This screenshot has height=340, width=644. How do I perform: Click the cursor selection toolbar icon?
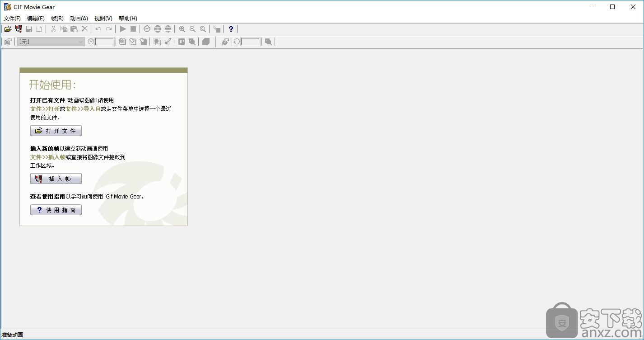click(217, 29)
